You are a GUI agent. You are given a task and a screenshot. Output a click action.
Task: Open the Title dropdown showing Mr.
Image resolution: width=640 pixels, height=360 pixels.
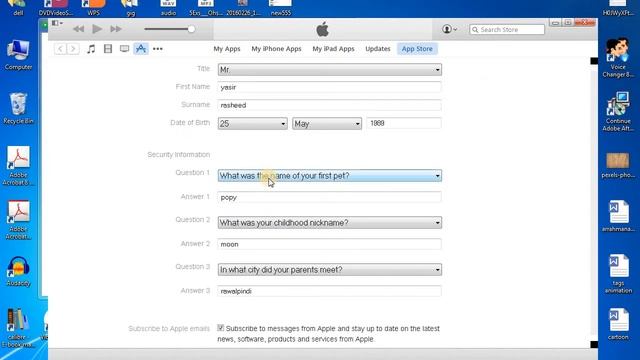tap(329, 70)
